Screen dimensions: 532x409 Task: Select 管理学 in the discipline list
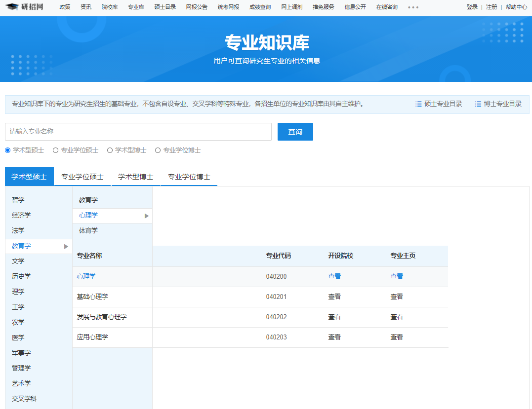pos(21,368)
